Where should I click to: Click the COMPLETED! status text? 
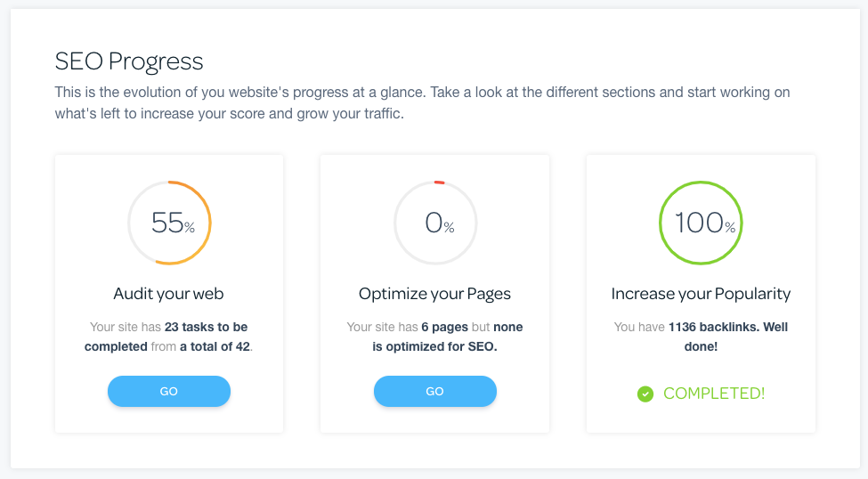coord(714,394)
